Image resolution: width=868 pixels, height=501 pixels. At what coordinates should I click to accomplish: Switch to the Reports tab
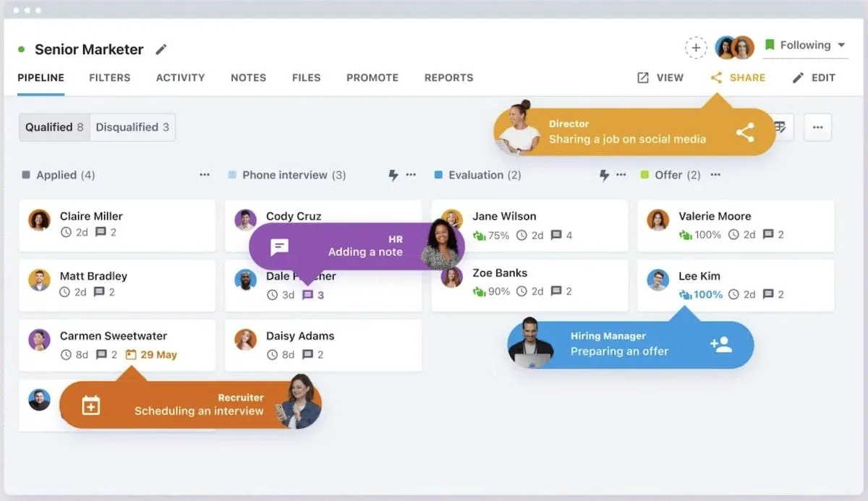[x=448, y=77]
